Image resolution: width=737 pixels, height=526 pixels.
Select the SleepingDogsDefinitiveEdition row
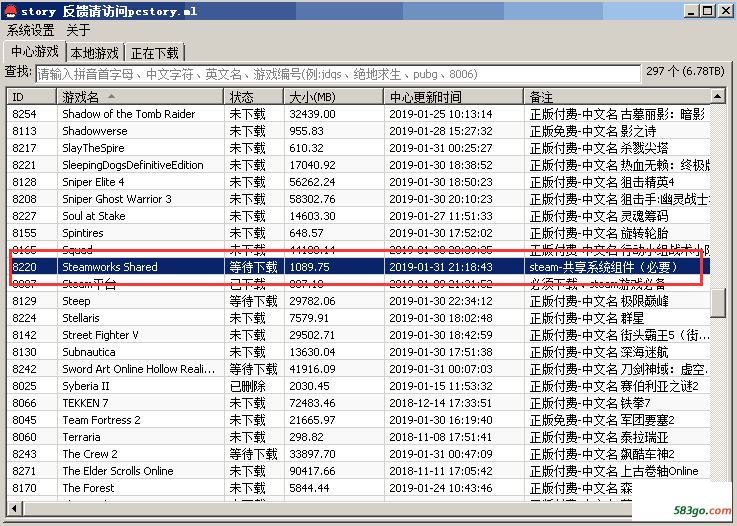(358, 165)
